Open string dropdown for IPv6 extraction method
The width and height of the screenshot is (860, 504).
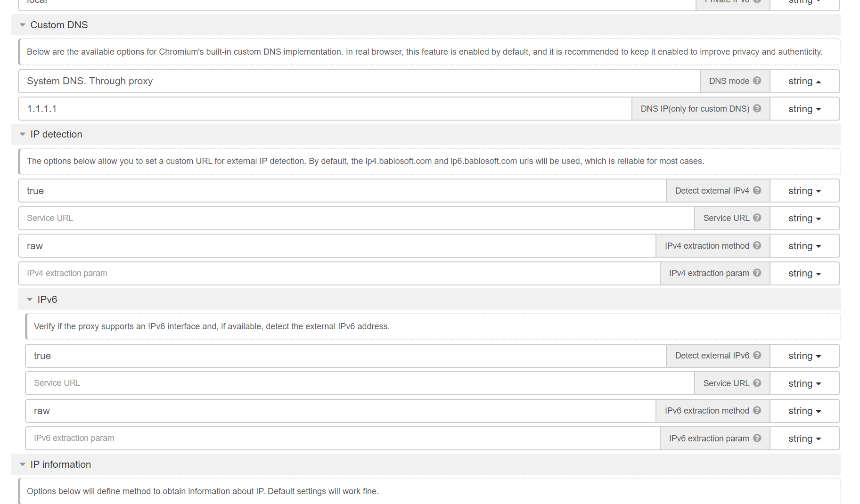(804, 411)
